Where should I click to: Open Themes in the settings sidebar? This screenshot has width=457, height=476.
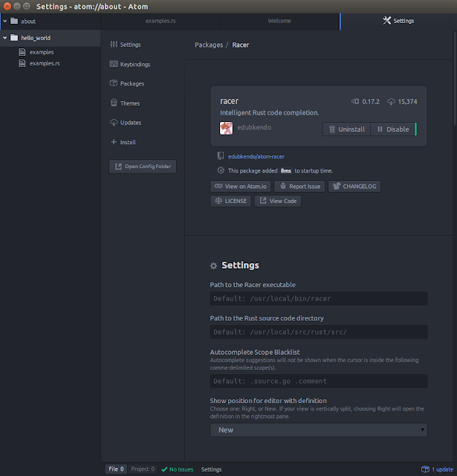pos(125,103)
